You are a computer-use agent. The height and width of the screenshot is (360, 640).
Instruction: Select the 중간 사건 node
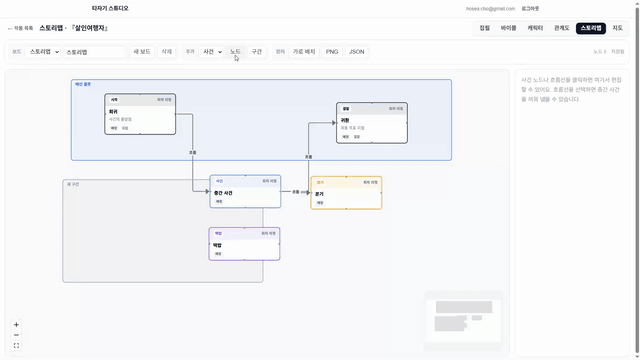[245, 191]
